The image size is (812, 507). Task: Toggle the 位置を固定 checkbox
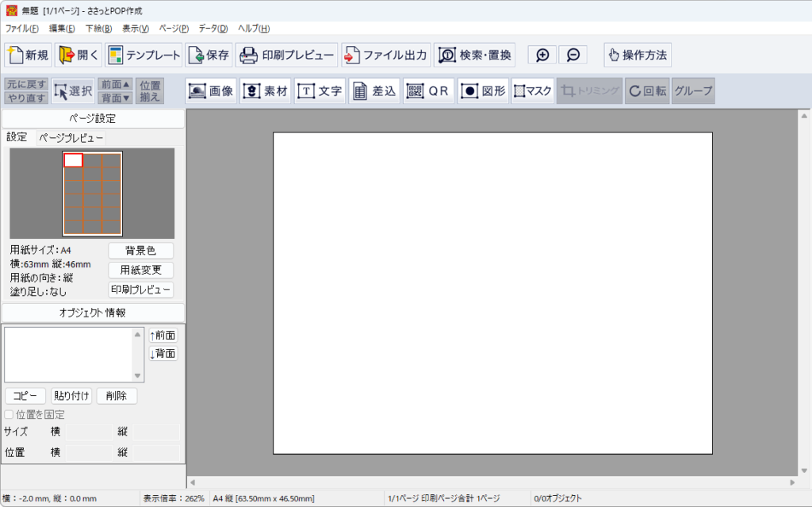tap(10, 415)
